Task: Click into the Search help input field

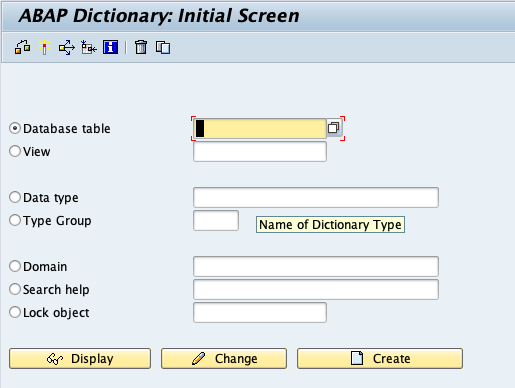Action: (316, 289)
